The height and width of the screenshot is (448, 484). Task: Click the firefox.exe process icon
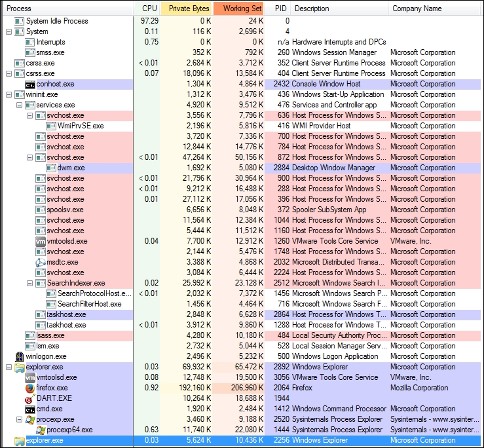point(30,388)
